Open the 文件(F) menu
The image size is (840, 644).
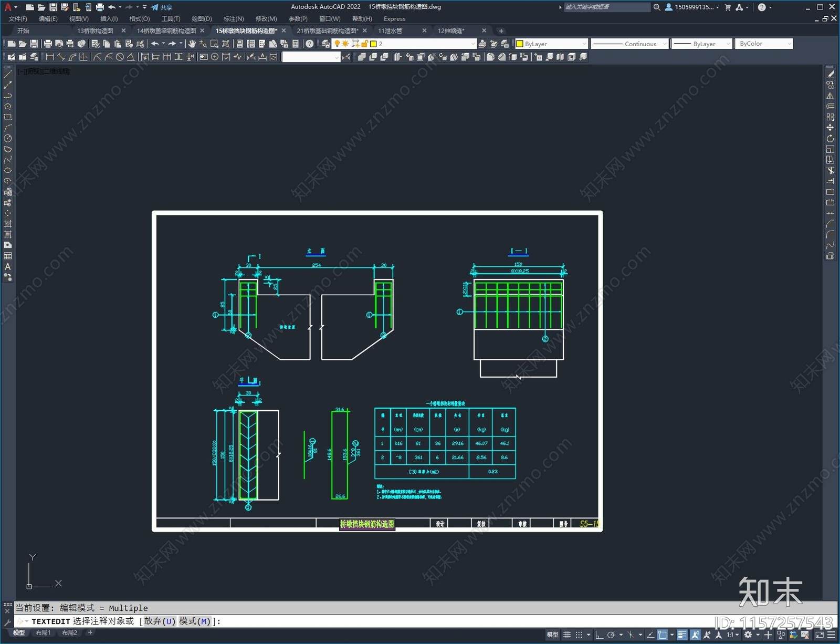tap(18, 19)
